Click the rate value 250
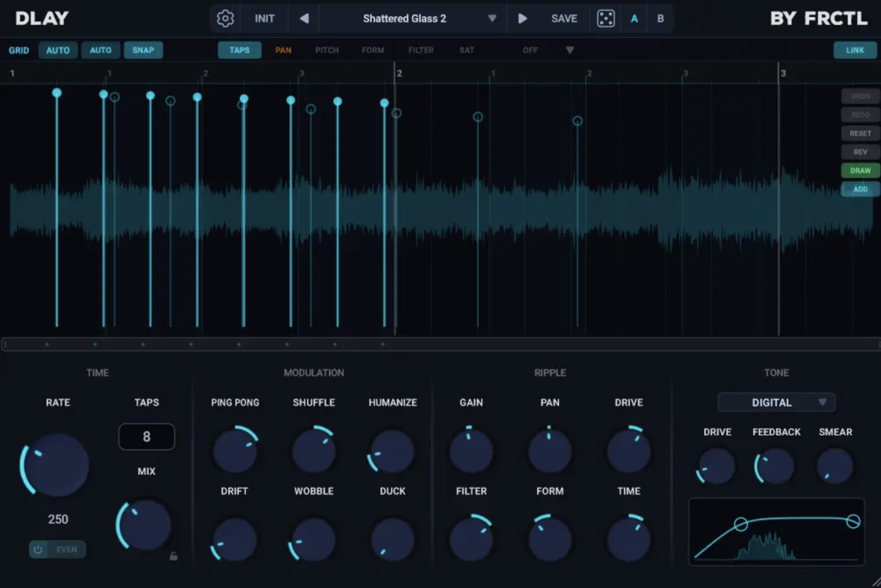Screen dimensions: 881x588 [x=58, y=519]
